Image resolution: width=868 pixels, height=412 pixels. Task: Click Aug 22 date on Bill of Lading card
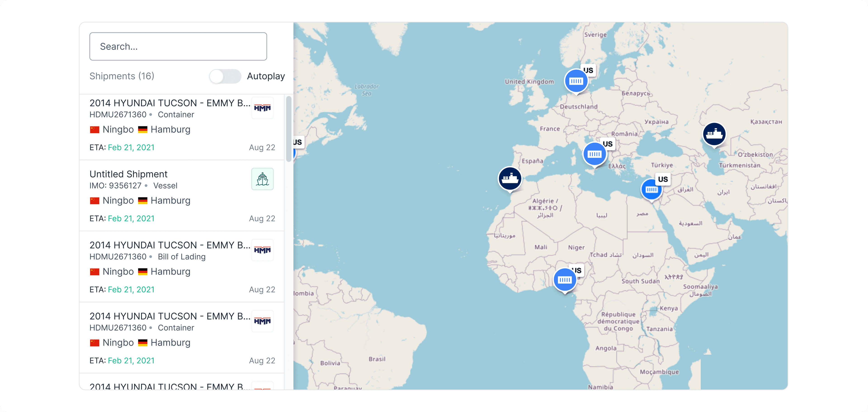point(262,290)
